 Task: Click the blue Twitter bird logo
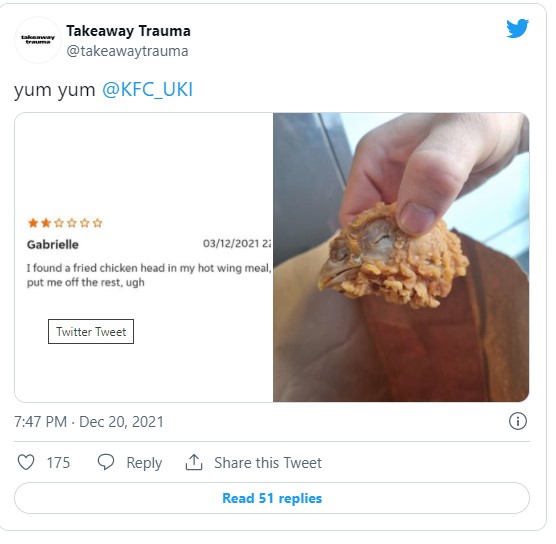517,28
